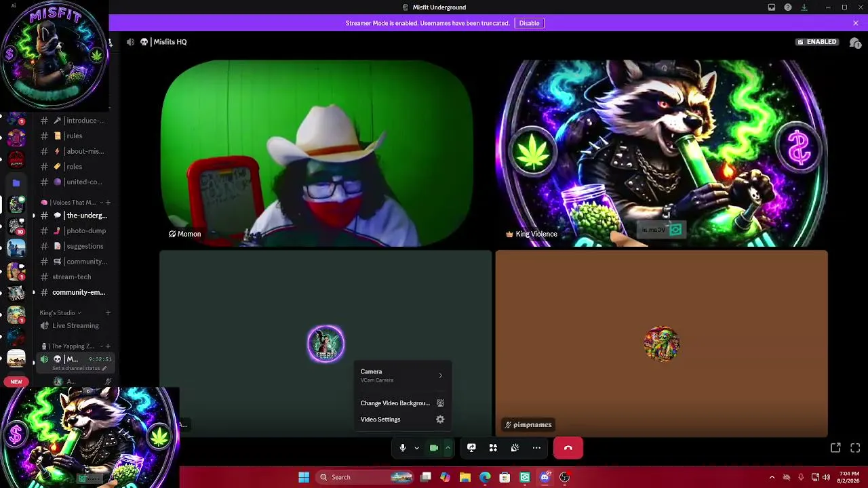Open microphone input options arrow
The image size is (868, 488).
(x=416, y=447)
